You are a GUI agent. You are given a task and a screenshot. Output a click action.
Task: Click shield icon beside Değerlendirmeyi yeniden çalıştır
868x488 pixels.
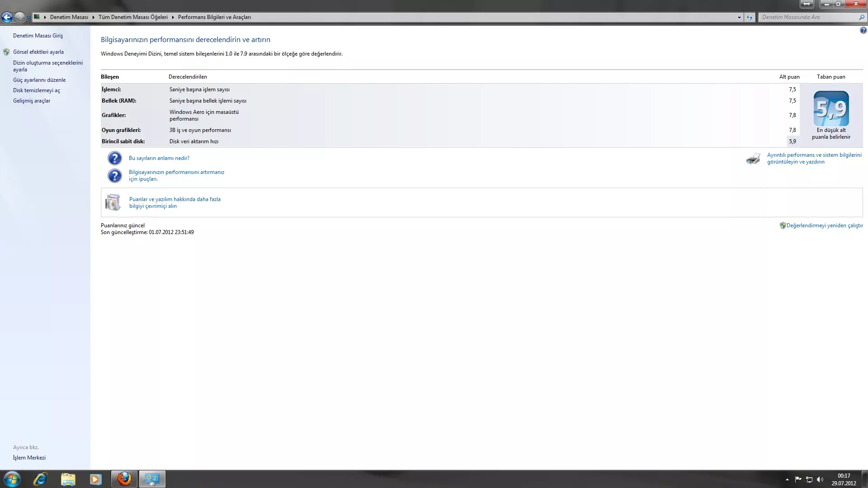(783, 225)
